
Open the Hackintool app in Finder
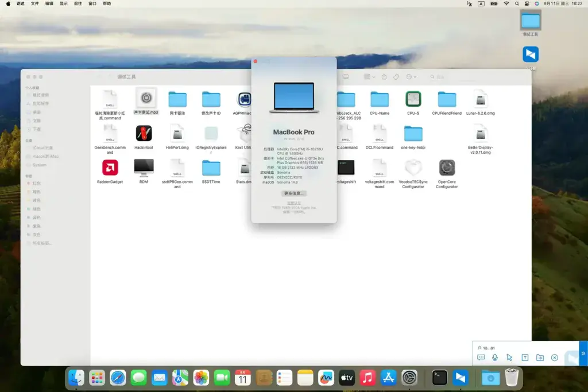point(144,133)
